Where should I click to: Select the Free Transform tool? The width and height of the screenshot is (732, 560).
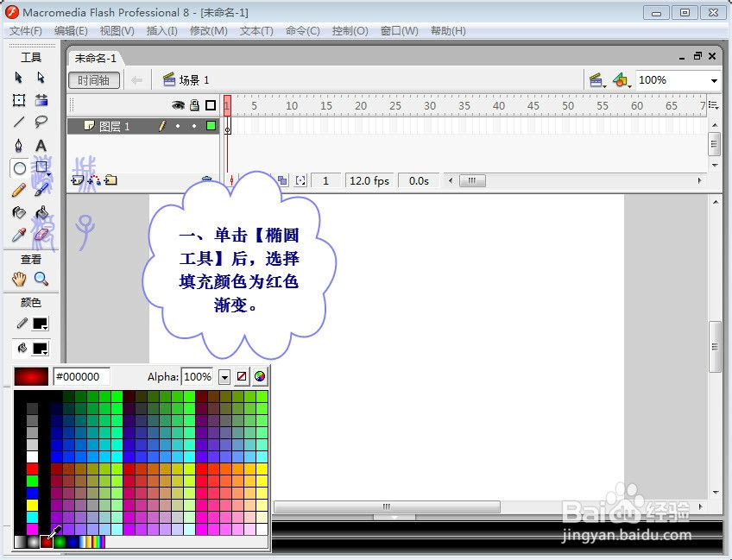[x=19, y=100]
